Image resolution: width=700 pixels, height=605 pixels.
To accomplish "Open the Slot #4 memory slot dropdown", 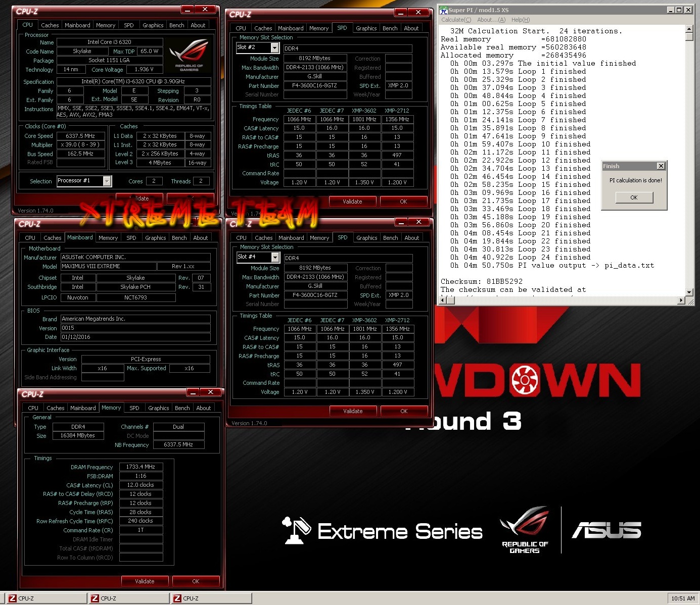I will (275, 257).
